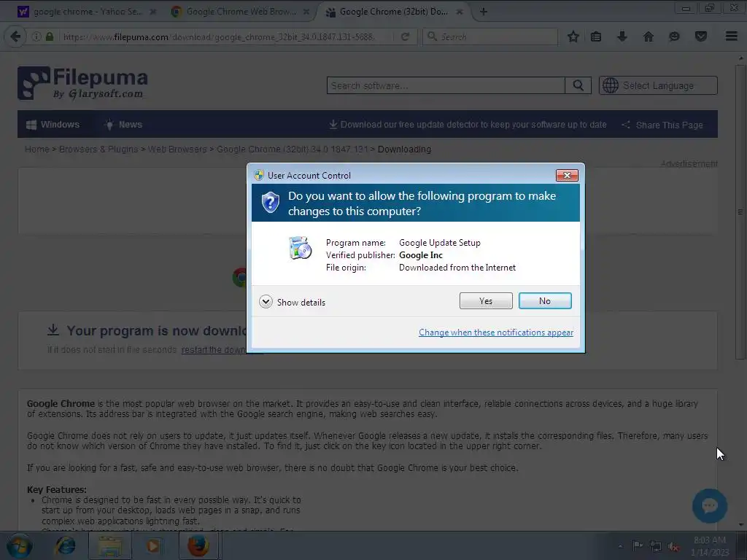Open the Windows Start button

point(19,545)
